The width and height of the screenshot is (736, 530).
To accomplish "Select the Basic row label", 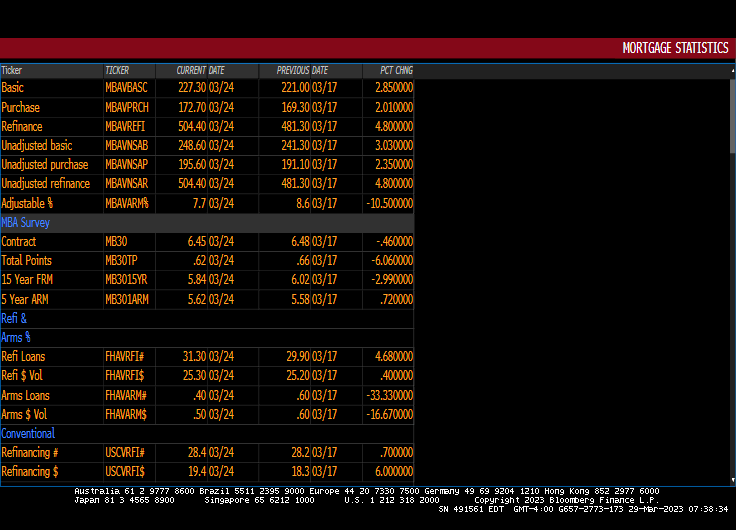I will point(13,88).
